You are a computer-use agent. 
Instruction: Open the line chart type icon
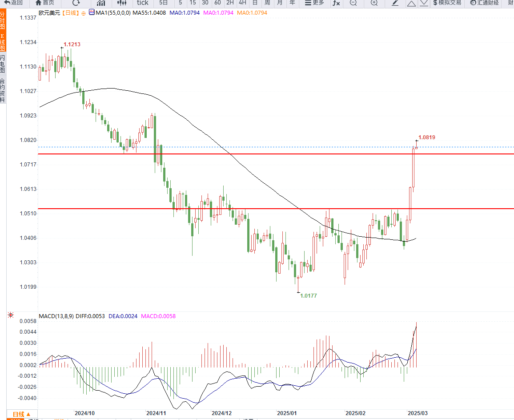pos(101,3)
